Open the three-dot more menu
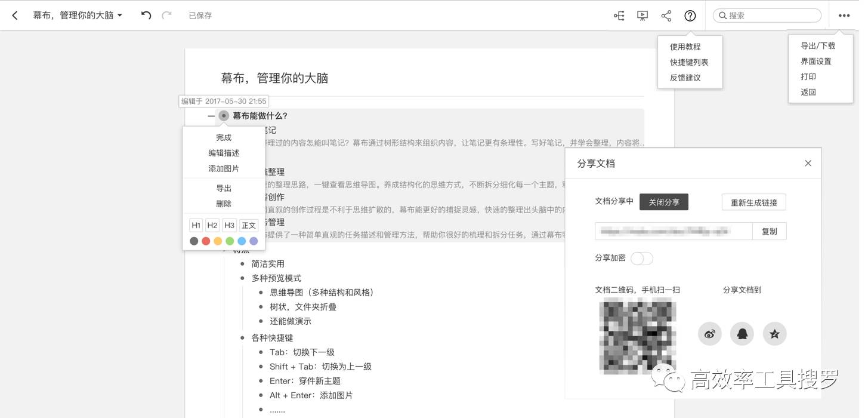Image resolution: width=868 pixels, height=418 pixels. [844, 16]
